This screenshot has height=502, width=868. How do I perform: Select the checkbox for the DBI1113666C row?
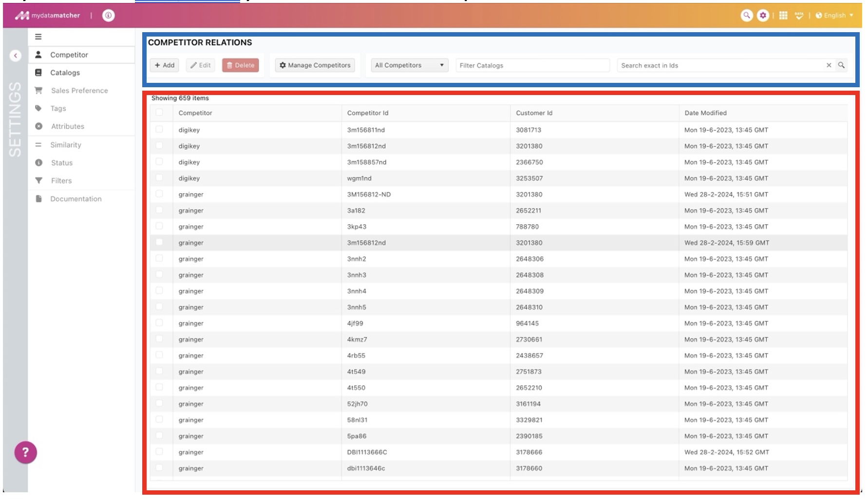(159, 452)
